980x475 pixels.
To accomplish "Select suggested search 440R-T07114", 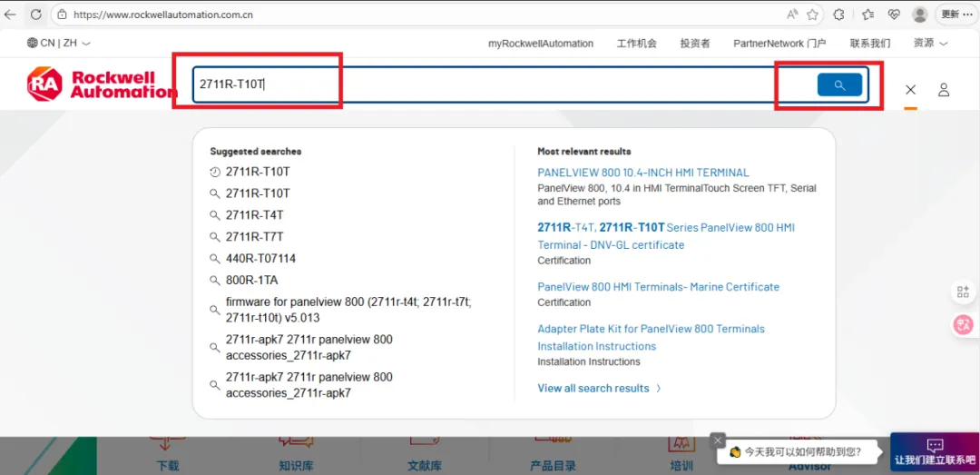I will [260, 259].
